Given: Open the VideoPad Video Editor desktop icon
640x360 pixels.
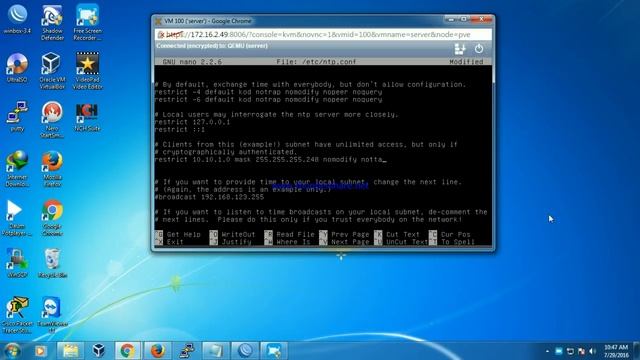Looking at the screenshot, I should click(x=87, y=71).
